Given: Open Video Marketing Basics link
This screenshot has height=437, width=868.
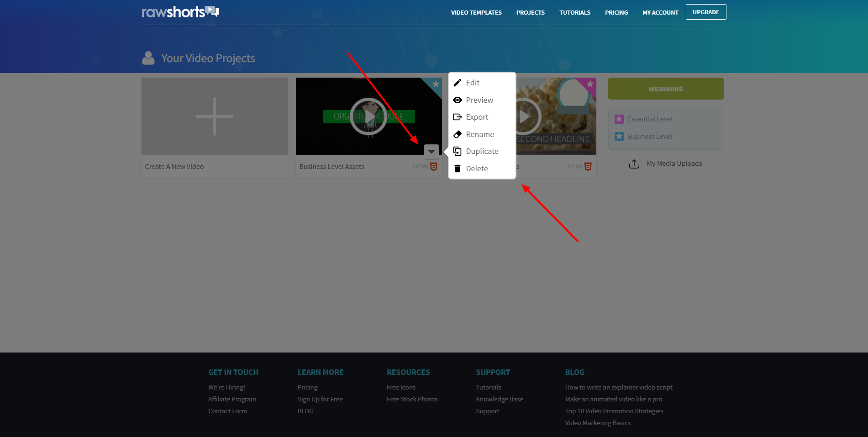Looking at the screenshot, I should pos(598,423).
